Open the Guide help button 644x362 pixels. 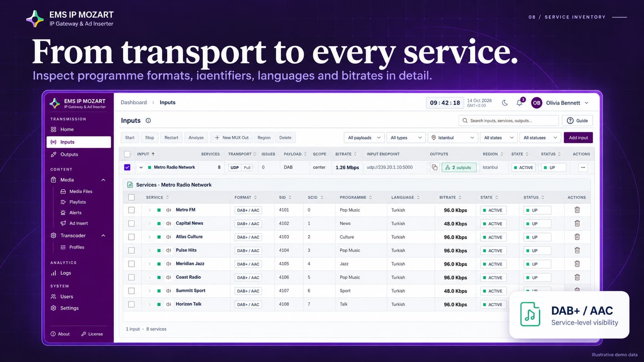[x=577, y=120]
